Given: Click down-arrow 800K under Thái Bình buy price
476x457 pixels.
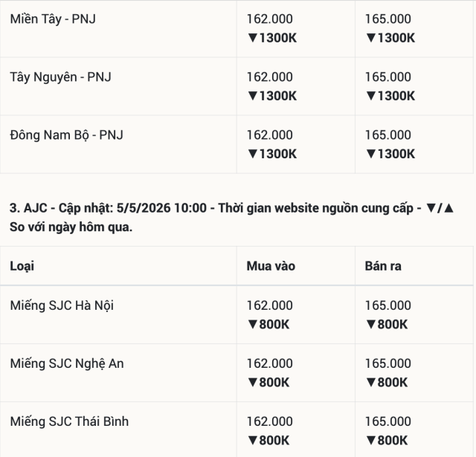Looking at the screenshot, I should click(268, 441).
